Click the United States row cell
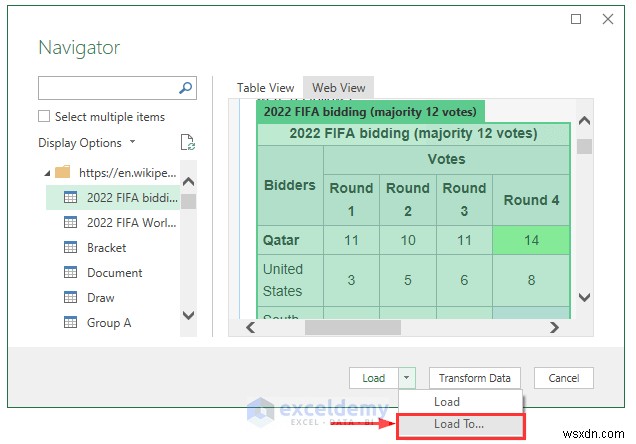 (290, 280)
